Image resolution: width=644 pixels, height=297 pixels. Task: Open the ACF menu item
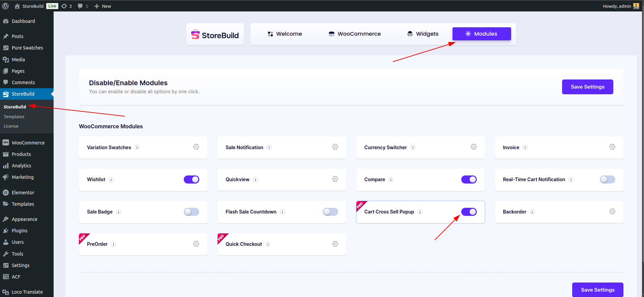27,277
